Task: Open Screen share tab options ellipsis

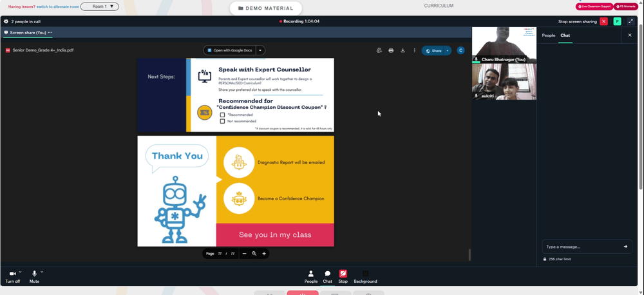Action: point(50,32)
